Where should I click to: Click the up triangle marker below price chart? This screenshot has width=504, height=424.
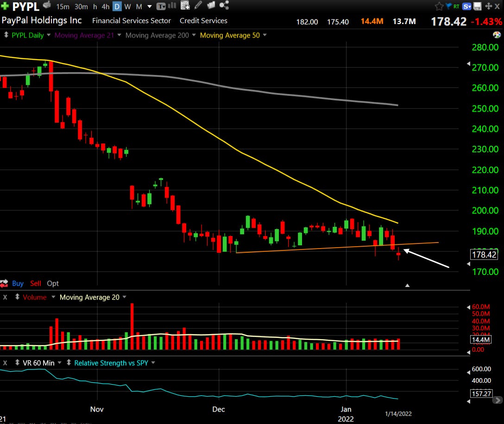tap(407, 285)
